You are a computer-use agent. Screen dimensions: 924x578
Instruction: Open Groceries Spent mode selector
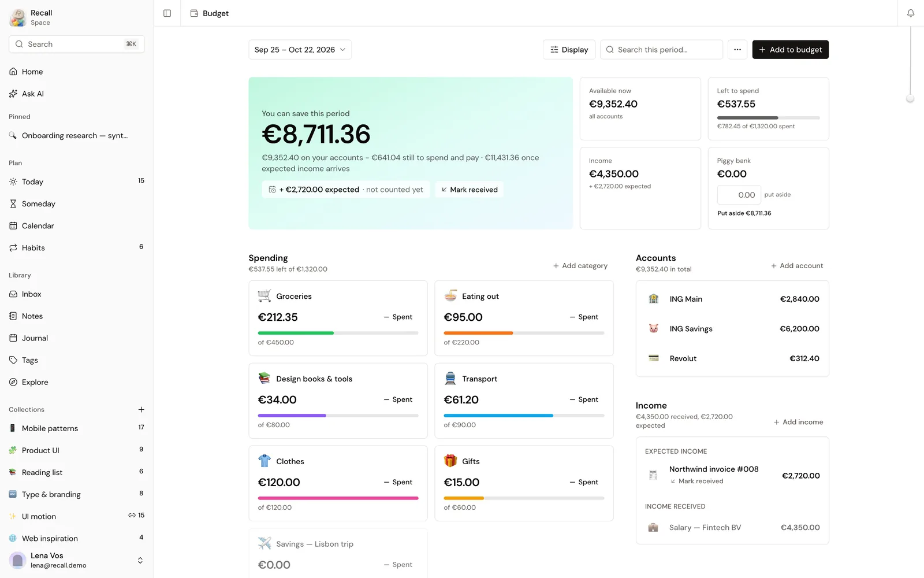tap(398, 317)
